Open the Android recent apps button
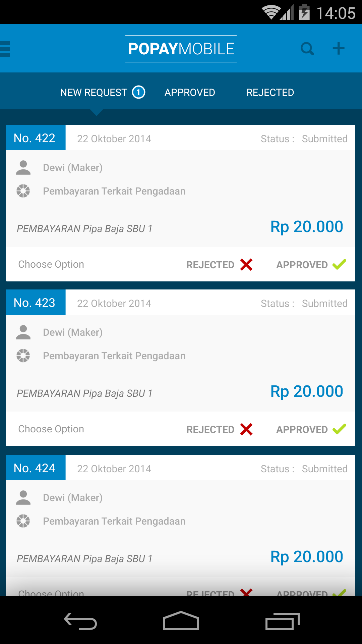 click(282, 622)
